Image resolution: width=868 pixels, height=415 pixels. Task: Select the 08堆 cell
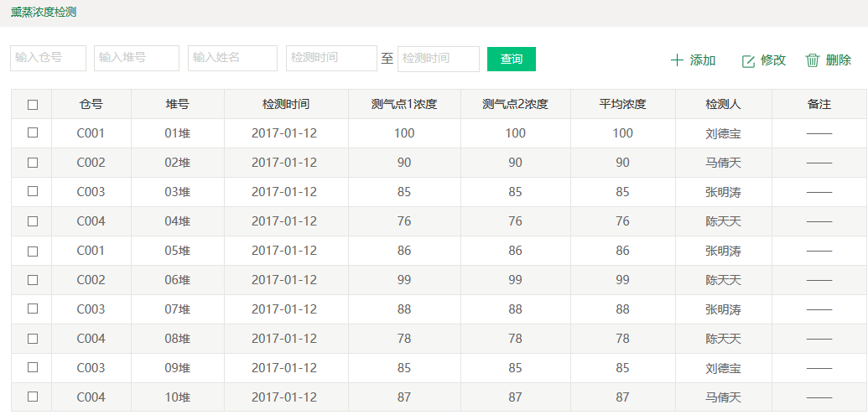coord(178,339)
